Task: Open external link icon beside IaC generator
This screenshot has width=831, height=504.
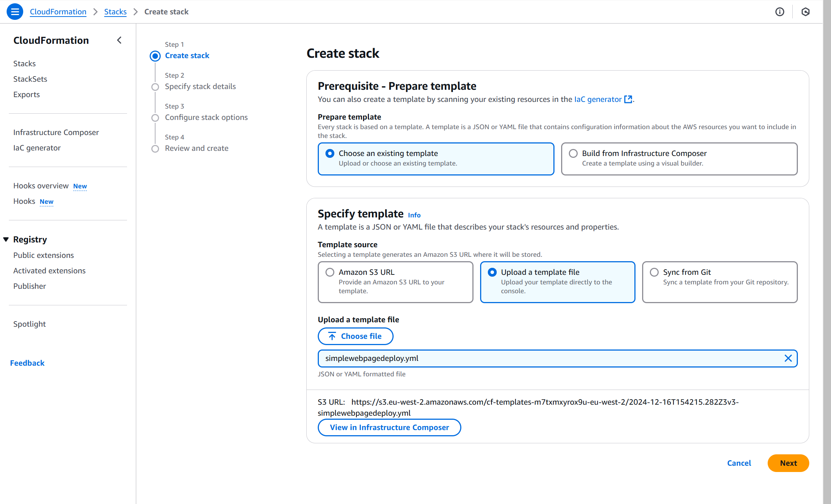Action: point(628,99)
